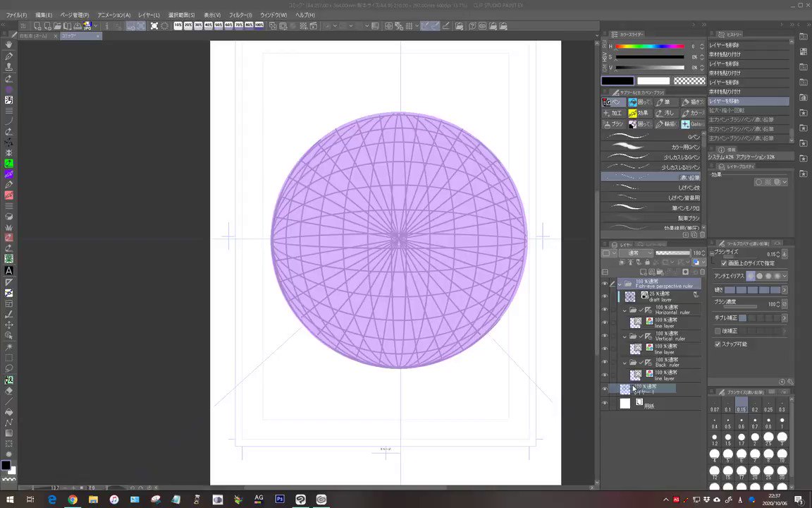Viewport: 812px width, 508px height.
Task: Click the border effect circle icon
Action: click(x=758, y=182)
